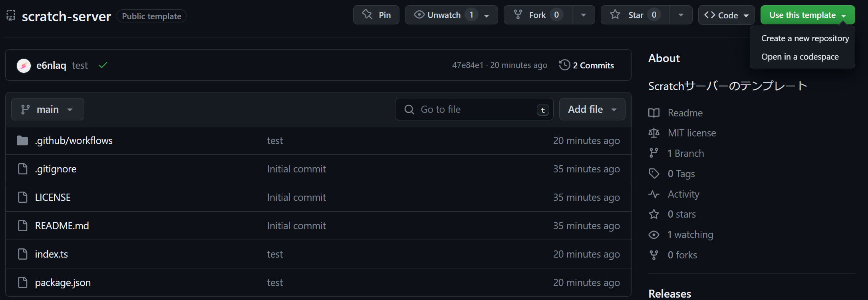Click the MIT license link

point(692,133)
